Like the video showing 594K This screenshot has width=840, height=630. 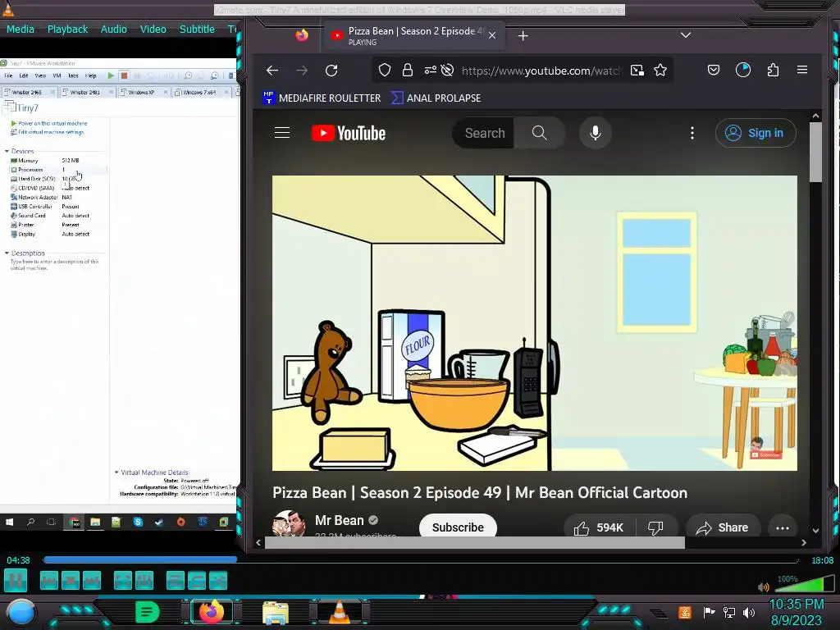point(599,527)
